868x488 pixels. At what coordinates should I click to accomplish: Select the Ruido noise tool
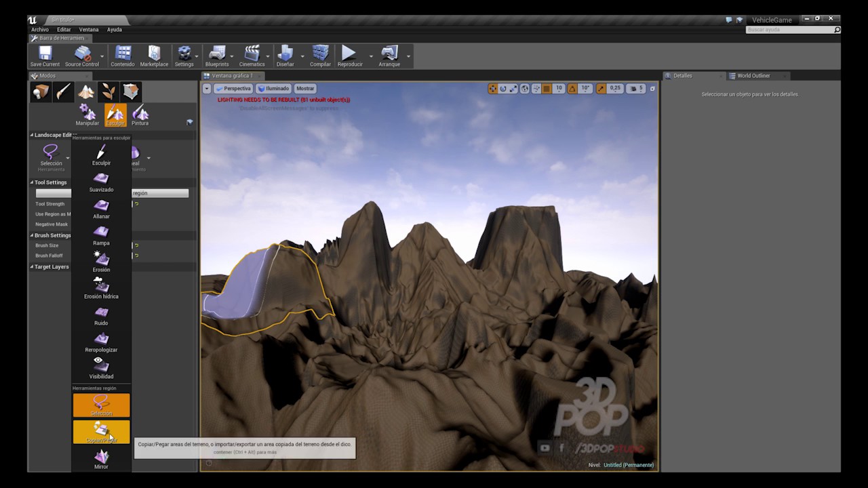click(x=101, y=315)
